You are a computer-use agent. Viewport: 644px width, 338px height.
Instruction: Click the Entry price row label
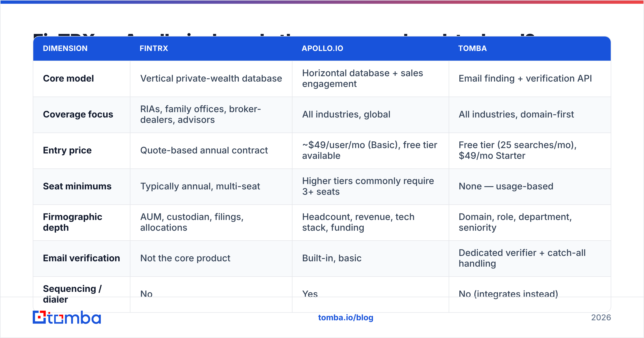pyautogui.click(x=67, y=150)
